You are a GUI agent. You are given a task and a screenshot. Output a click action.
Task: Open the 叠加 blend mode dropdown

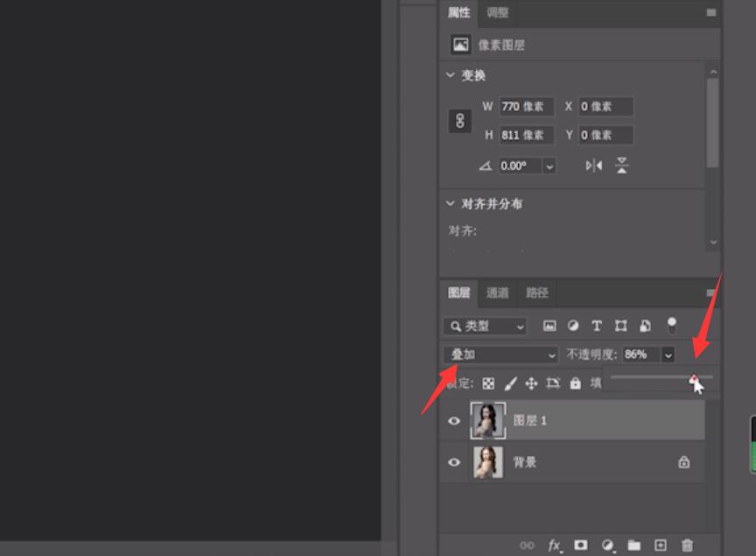500,355
